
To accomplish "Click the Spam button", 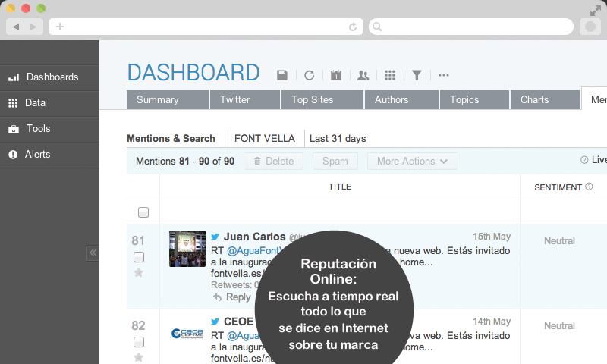I will (x=335, y=162).
